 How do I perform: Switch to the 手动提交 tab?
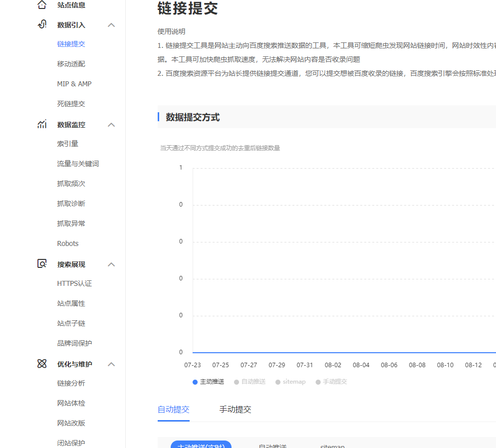pyautogui.click(x=235, y=410)
